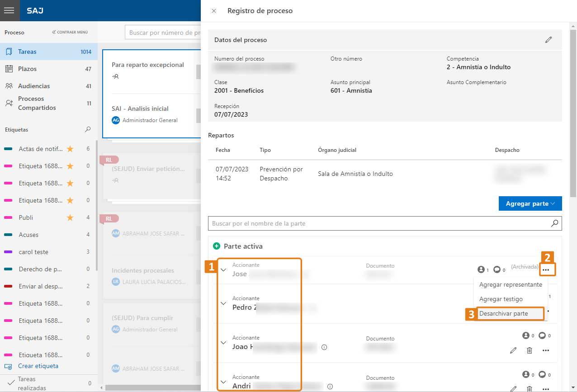Select the Enviar al desp... label
The width and height of the screenshot is (577, 392).
point(41,286)
